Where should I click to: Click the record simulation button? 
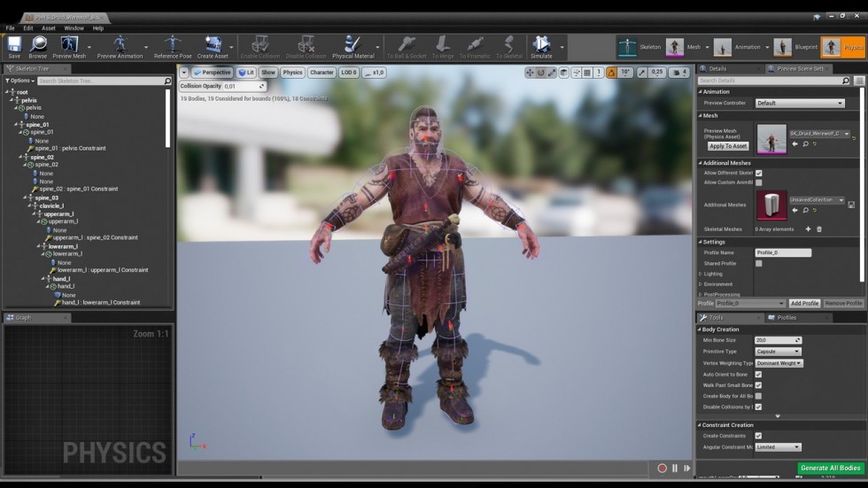coord(662,469)
